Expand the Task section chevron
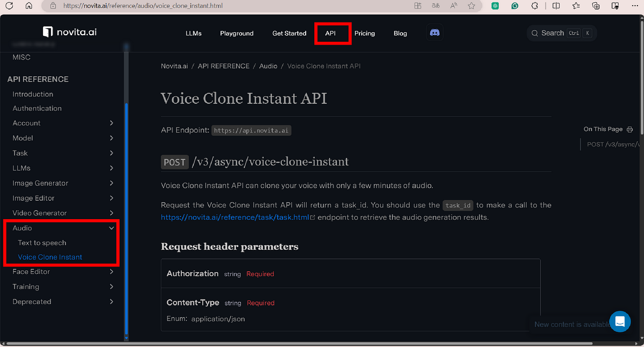The width and height of the screenshot is (644, 347). (x=111, y=153)
